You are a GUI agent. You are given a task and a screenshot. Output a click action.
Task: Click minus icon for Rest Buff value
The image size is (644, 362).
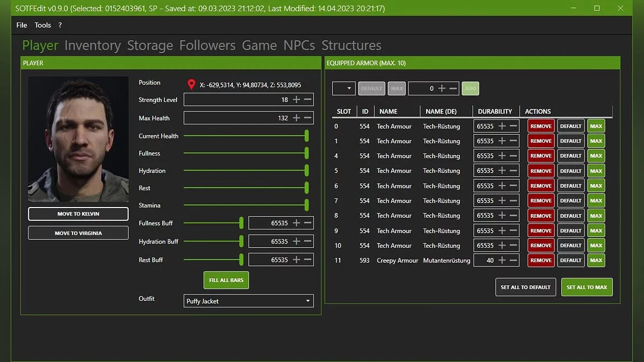tap(308, 260)
